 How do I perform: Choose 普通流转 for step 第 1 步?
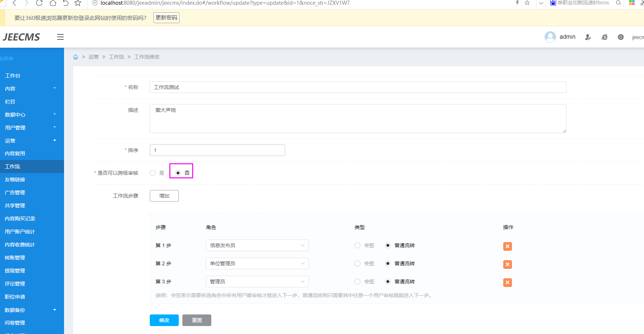pos(388,245)
